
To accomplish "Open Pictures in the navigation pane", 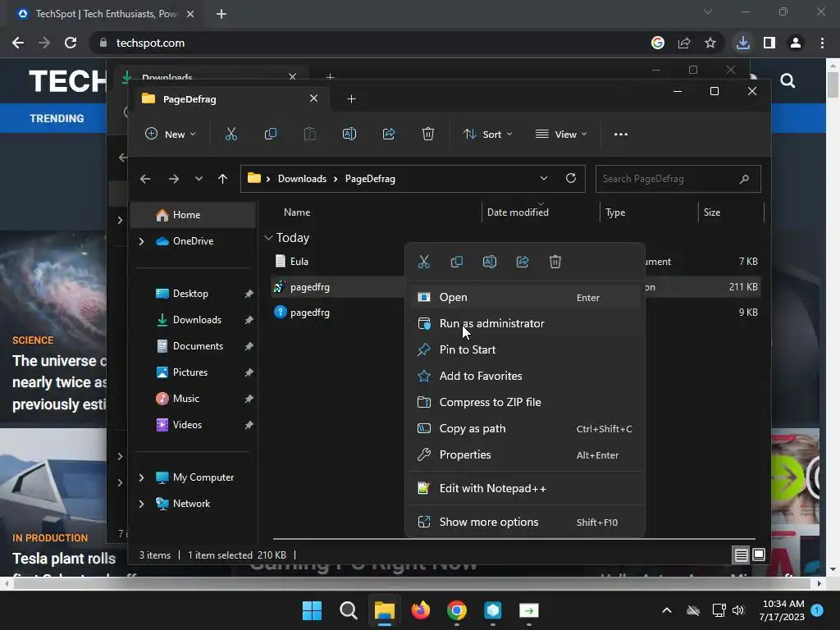I will click(190, 372).
